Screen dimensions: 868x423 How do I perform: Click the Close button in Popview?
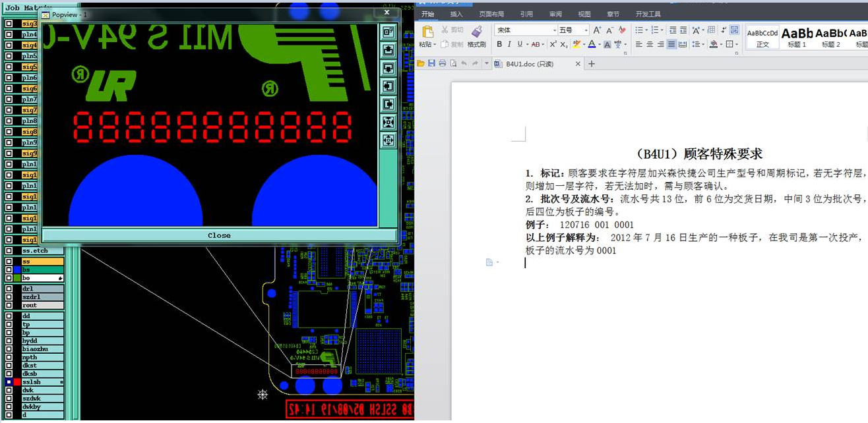pos(219,235)
